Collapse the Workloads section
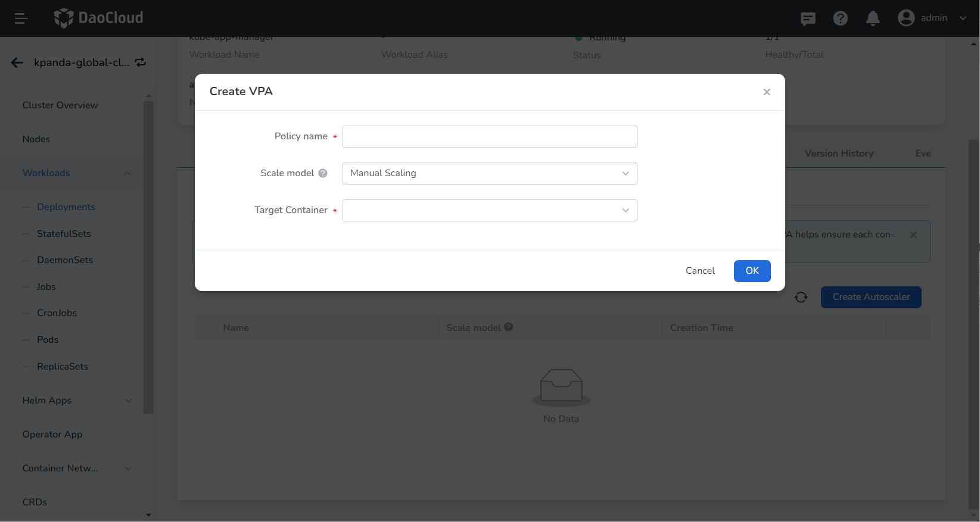980x522 pixels. click(127, 173)
